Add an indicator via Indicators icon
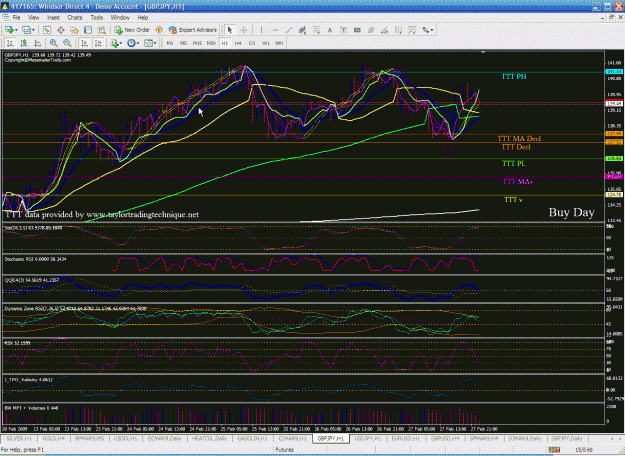Screen dimensions: 625x456 coord(115,43)
